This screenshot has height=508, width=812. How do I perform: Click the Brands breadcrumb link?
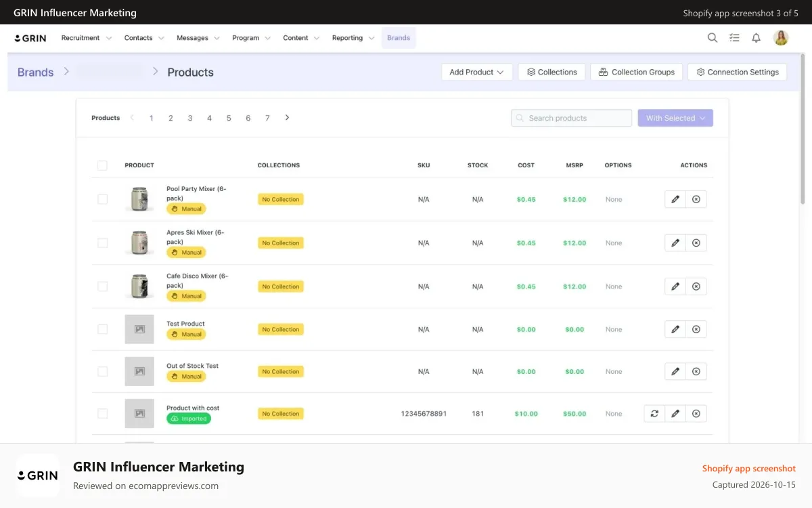pos(35,72)
